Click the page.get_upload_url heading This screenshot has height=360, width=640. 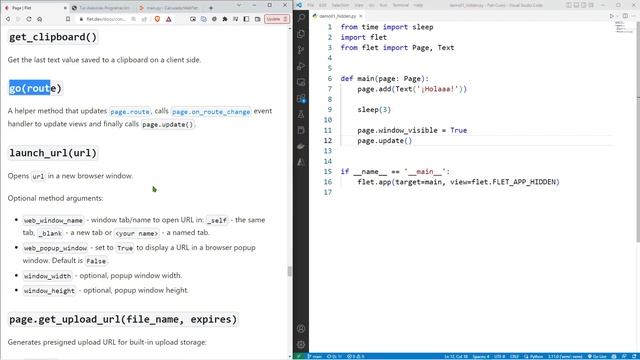tap(123, 319)
